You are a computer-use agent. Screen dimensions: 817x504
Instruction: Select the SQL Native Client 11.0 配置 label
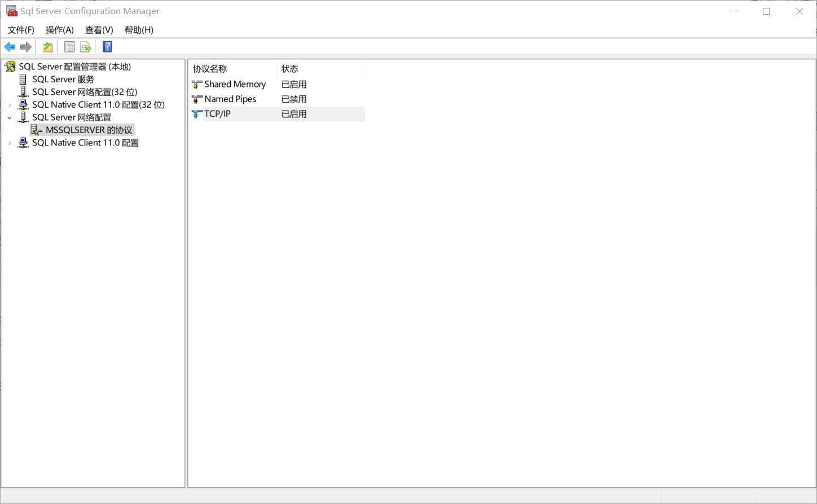tap(85, 143)
